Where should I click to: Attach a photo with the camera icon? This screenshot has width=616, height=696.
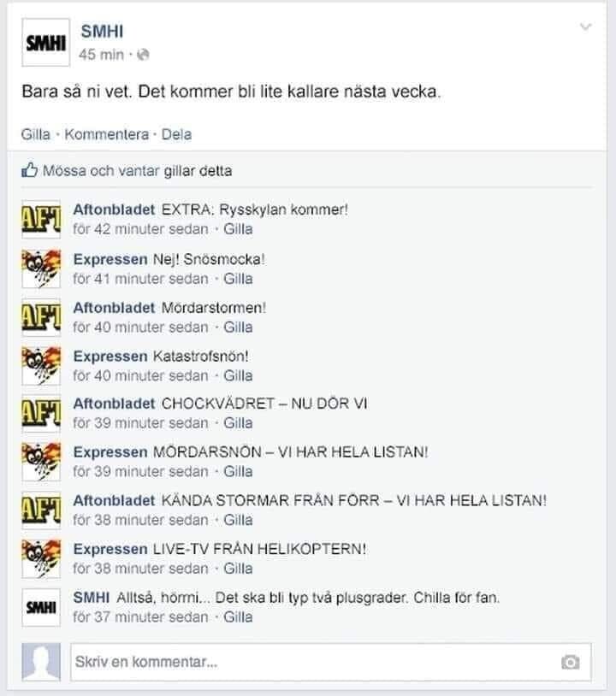point(571,662)
